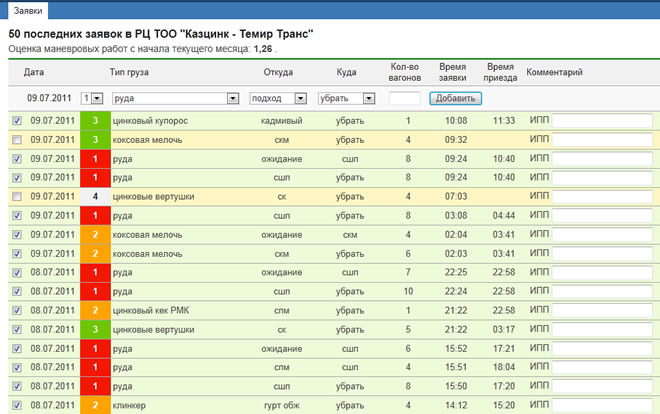Click the Время заявки column header
Viewport: 660px width, 414px height.
pyautogui.click(x=452, y=72)
